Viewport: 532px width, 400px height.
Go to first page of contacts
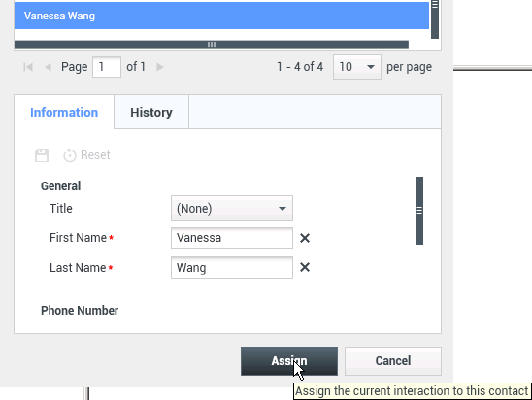point(28,67)
